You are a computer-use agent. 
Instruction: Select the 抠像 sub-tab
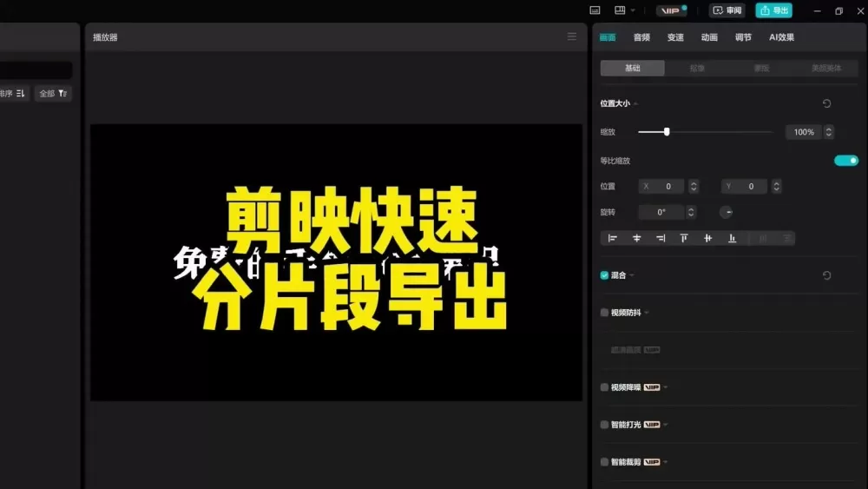pyautogui.click(x=697, y=68)
